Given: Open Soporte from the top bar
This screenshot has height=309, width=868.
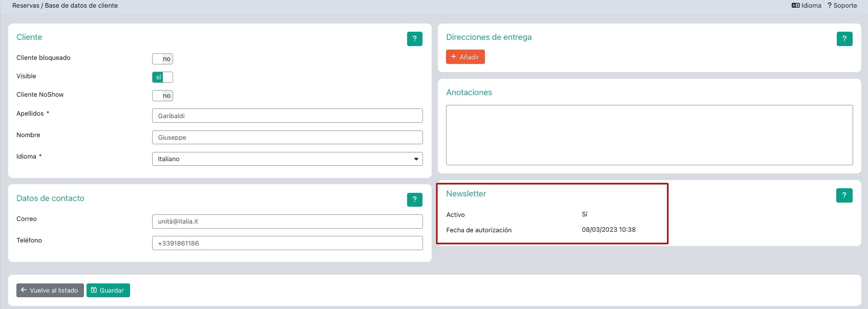Looking at the screenshot, I should [x=842, y=6].
